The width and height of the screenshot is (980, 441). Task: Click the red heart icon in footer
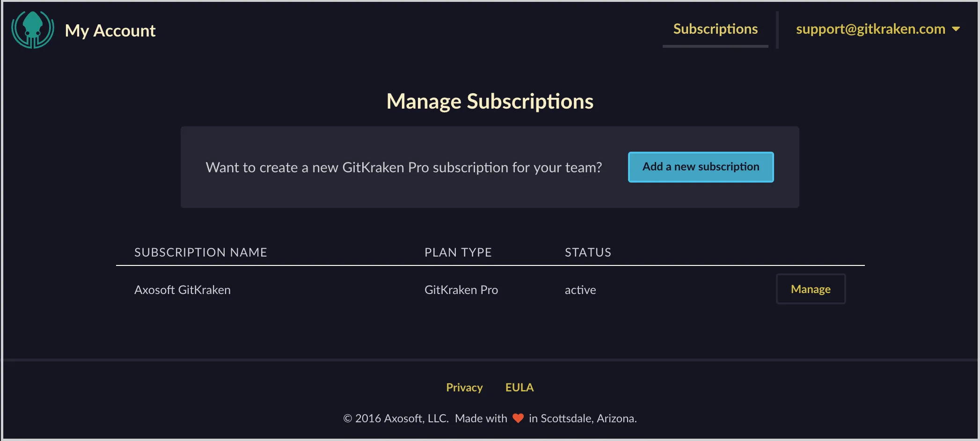[x=518, y=418]
